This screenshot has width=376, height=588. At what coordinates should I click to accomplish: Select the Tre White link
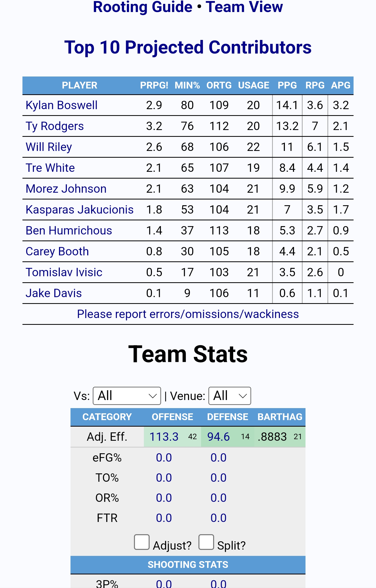[x=50, y=168]
